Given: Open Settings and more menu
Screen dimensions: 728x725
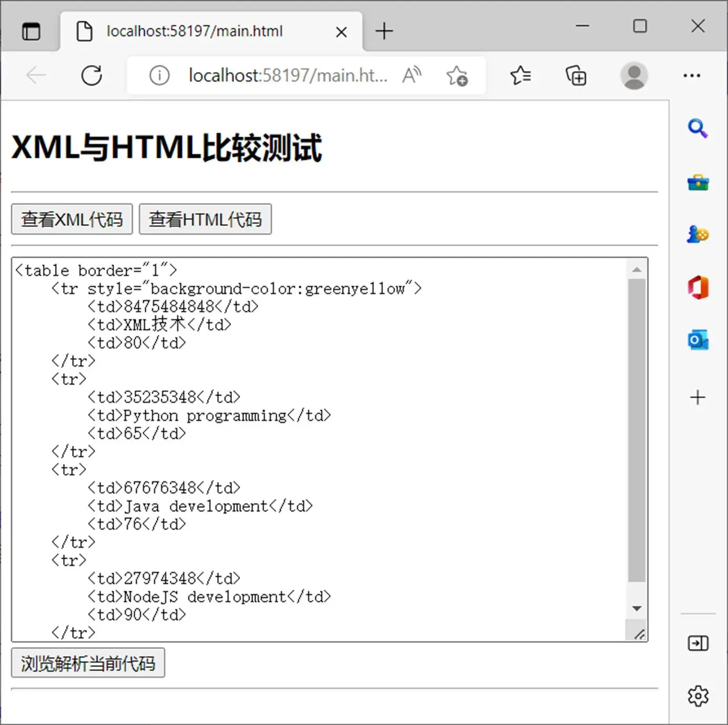Looking at the screenshot, I should pyautogui.click(x=692, y=76).
